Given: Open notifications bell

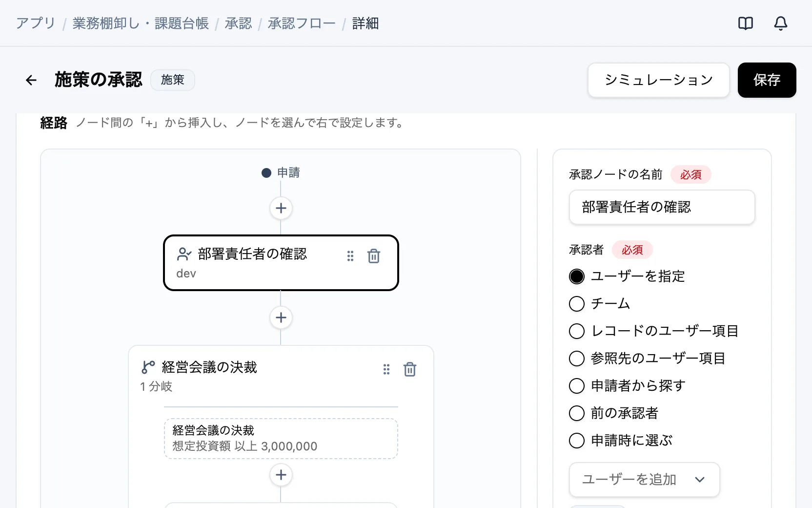Looking at the screenshot, I should 781,23.
